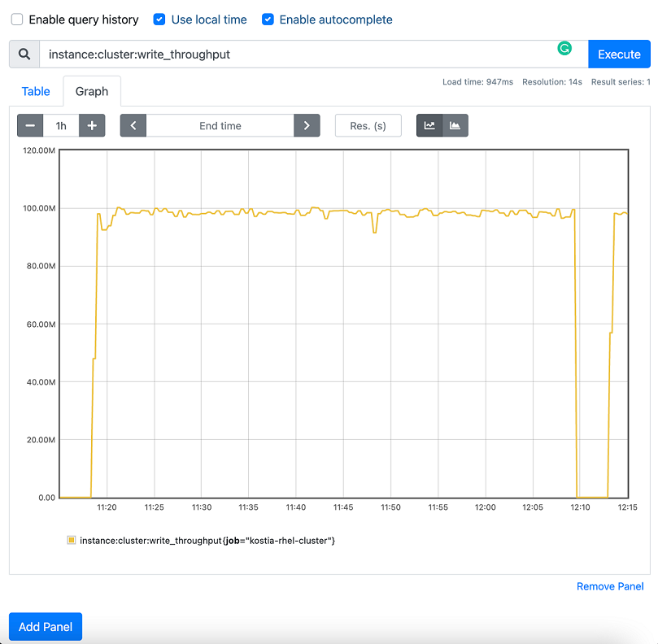This screenshot has width=658, height=644.
Task: Increase time range with plus button
Action: point(92,125)
